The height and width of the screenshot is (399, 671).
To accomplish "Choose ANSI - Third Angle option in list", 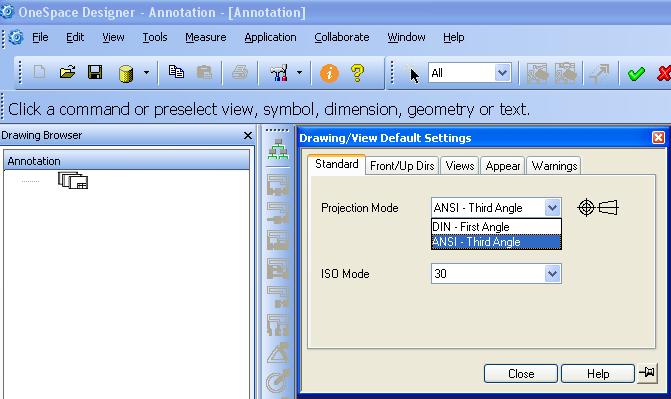I will (x=496, y=242).
